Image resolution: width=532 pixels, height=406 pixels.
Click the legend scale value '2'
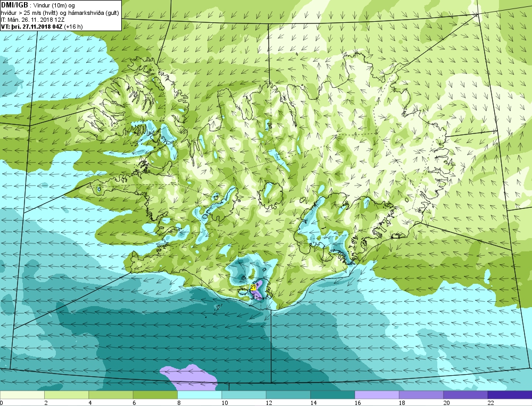tap(46, 403)
